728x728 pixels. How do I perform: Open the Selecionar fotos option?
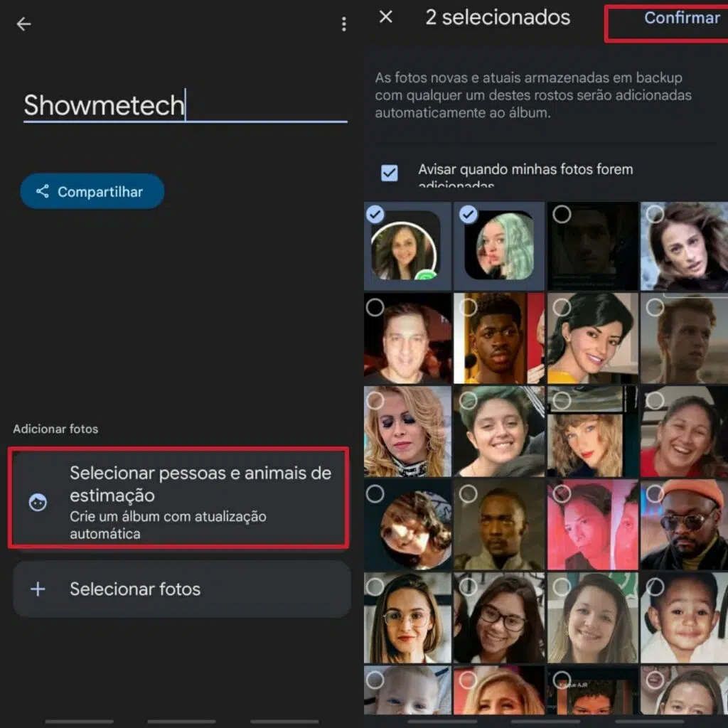(181, 589)
